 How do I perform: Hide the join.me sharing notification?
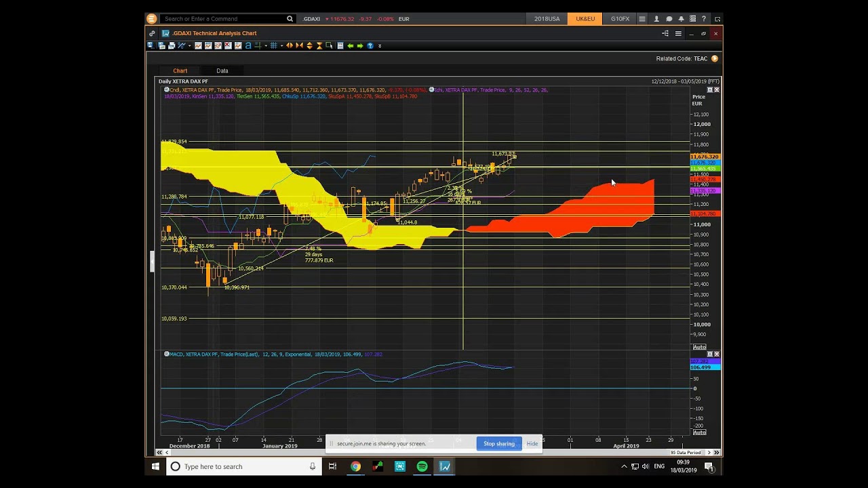pos(532,444)
